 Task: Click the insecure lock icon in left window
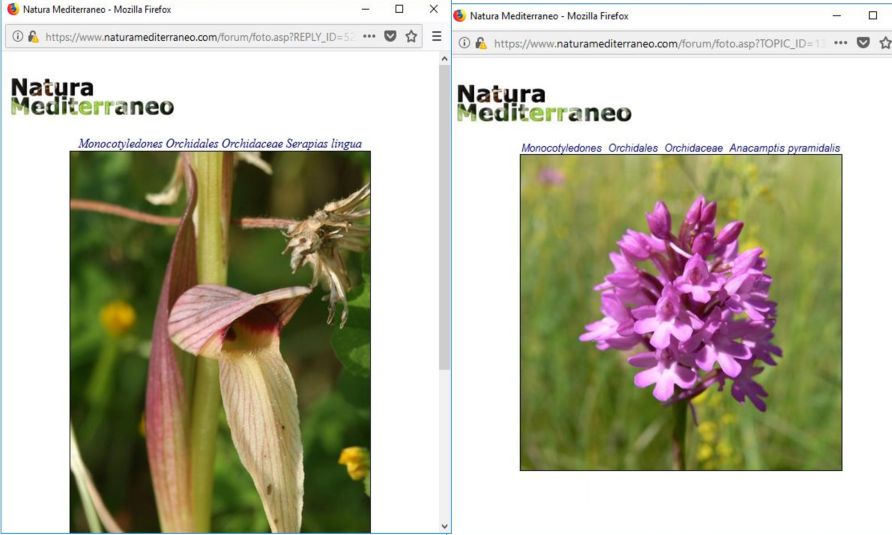tap(33, 36)
